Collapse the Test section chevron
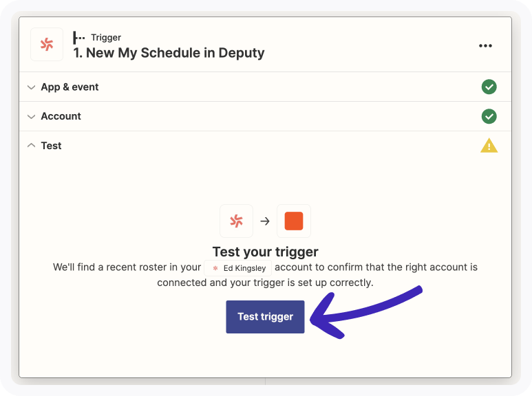532x396 pixels. [x=31, y=146]
